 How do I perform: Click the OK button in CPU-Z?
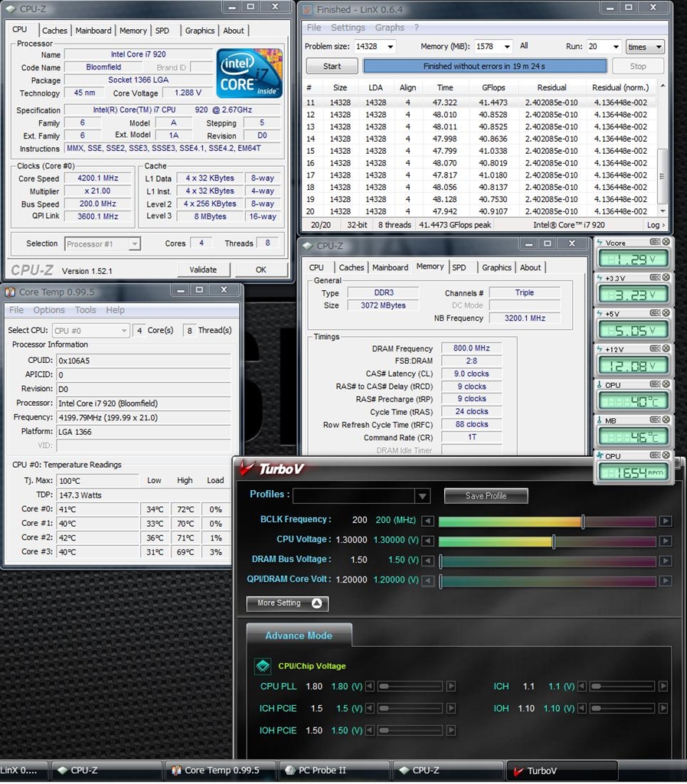pyautogui.click(x=261, y=269)
